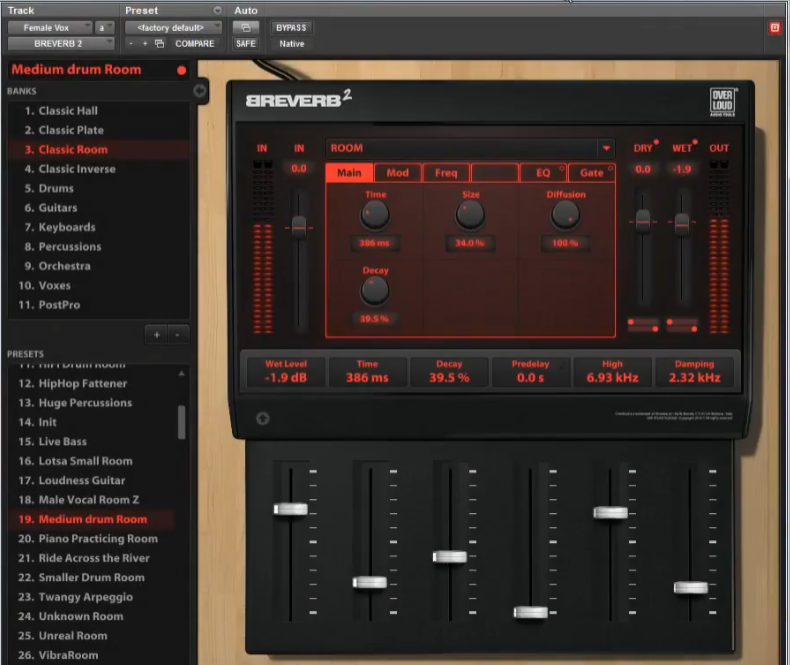Select the '22. Smaller Drum Room' preset
The image size is (790, 665).
click(x=92, y=577)
